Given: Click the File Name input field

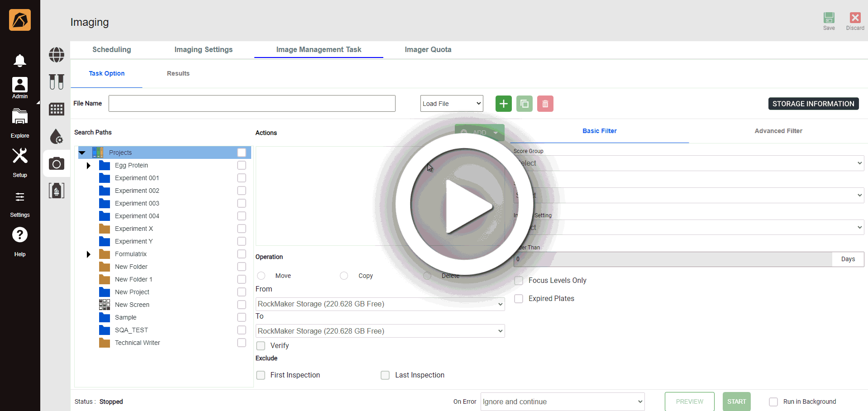Looking at the screenshot, I should click(x=252, y=104).
